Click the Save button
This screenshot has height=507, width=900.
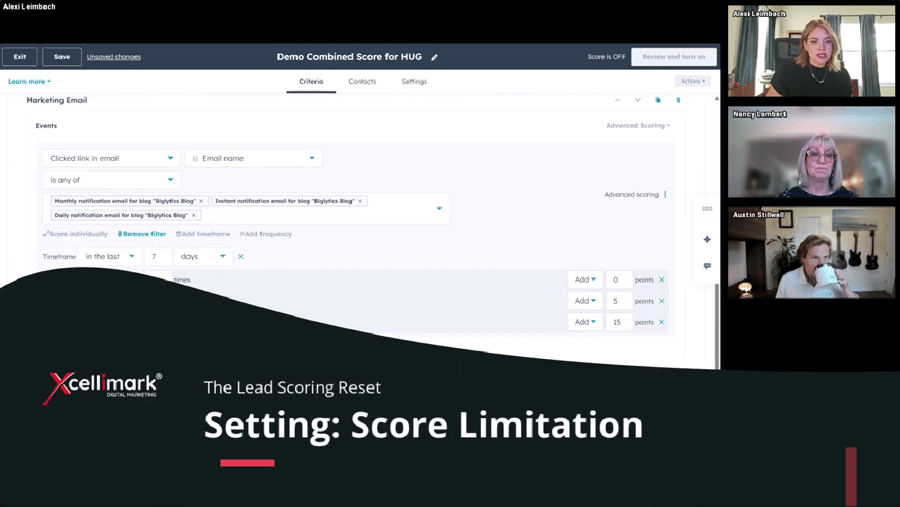(62, 57)
